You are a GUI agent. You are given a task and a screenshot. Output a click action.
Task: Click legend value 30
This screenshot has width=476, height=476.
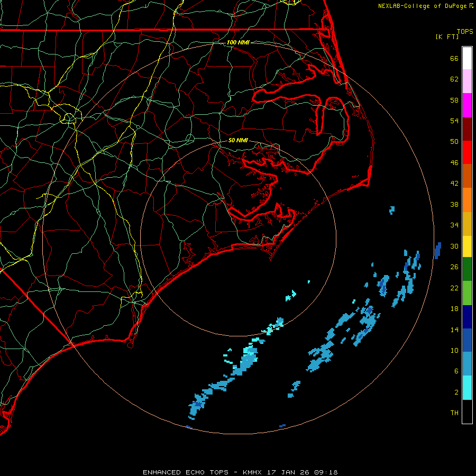(x=454, y=246)
